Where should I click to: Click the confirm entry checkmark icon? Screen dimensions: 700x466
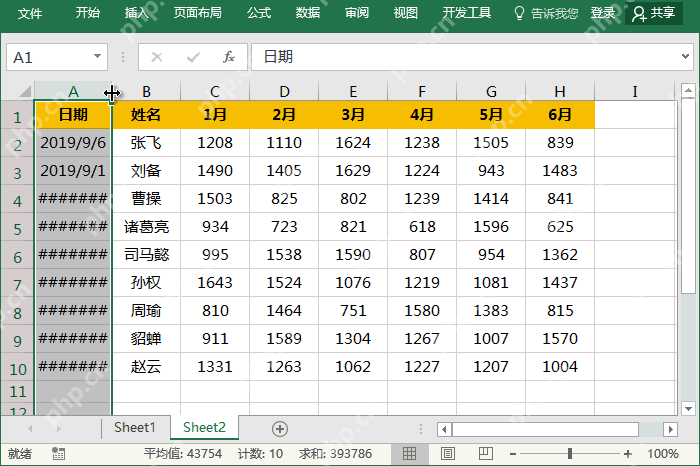(x=193, y=57)
